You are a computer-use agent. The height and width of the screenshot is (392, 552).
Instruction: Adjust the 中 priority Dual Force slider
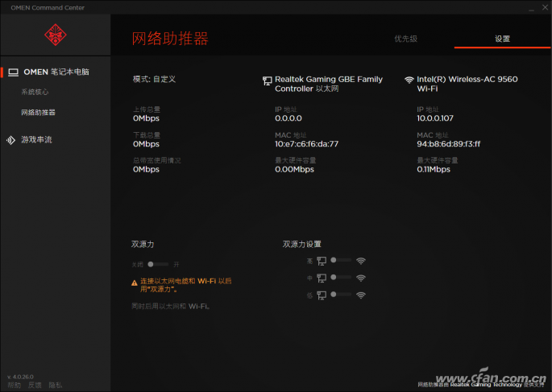[x=341, y=277]
